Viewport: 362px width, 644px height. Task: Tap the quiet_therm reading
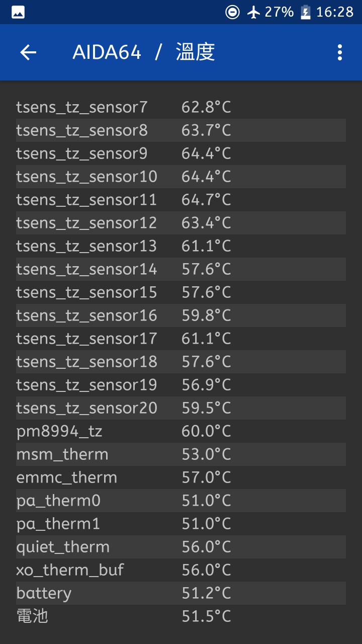click(206, 547)
